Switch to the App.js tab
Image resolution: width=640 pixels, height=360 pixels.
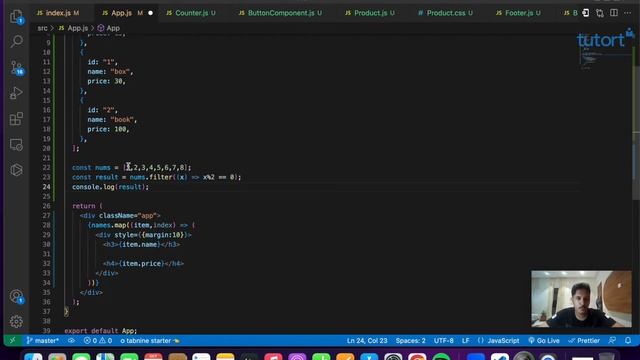click(x=122, y=13)
